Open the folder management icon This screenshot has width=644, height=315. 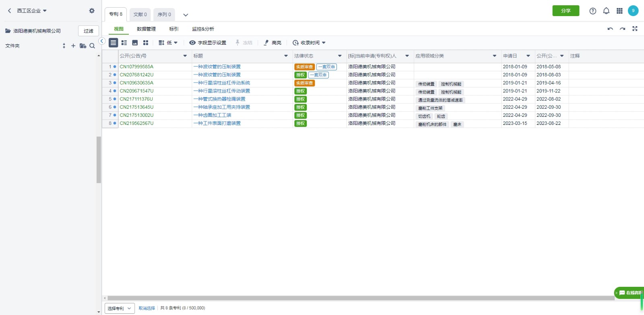click(x=83, y=46)
